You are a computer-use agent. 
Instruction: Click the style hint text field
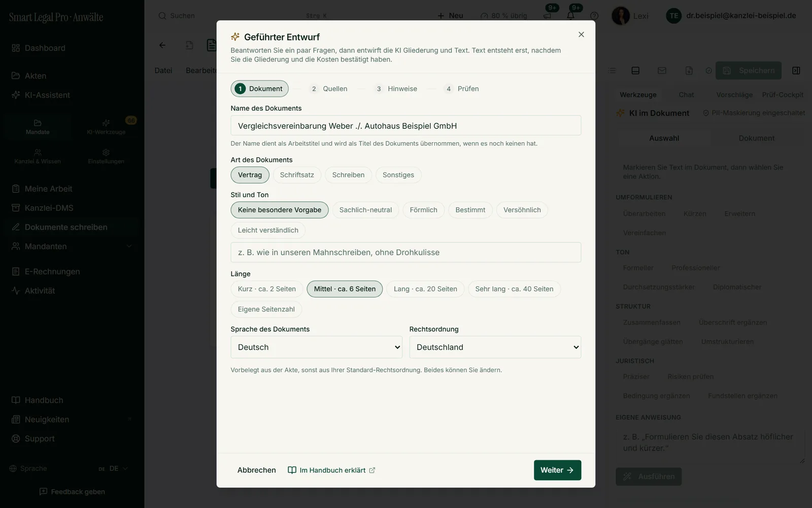[x=406, y=252]
